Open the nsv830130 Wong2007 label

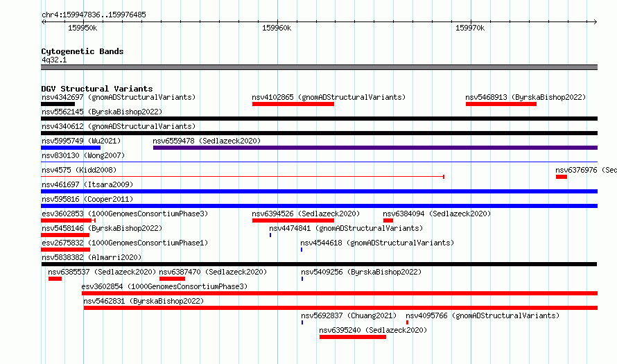coord(83,155)
